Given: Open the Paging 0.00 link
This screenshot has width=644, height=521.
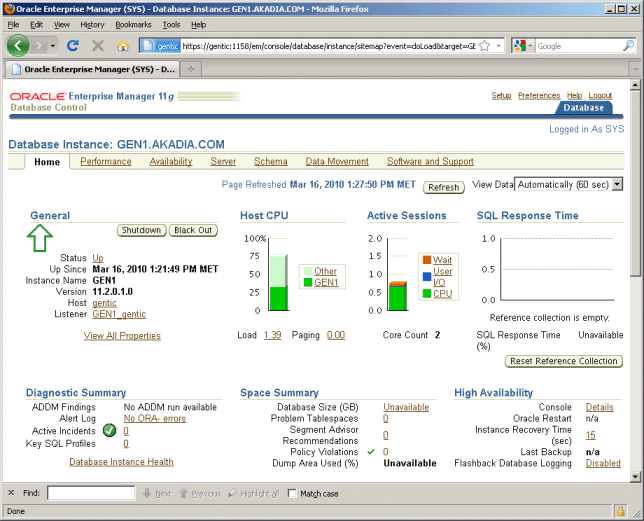Looking at the screenshot, I should tap(336, 335).
